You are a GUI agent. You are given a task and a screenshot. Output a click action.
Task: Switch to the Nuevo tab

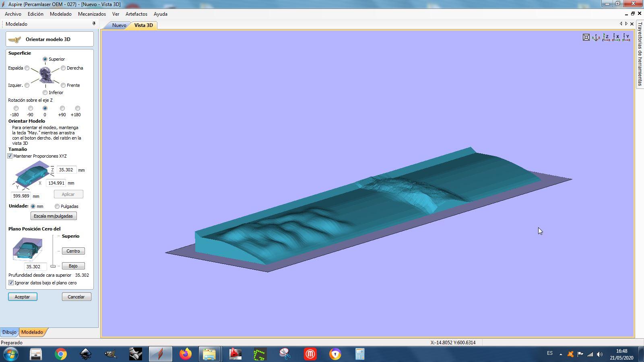[x=119, y=25]
